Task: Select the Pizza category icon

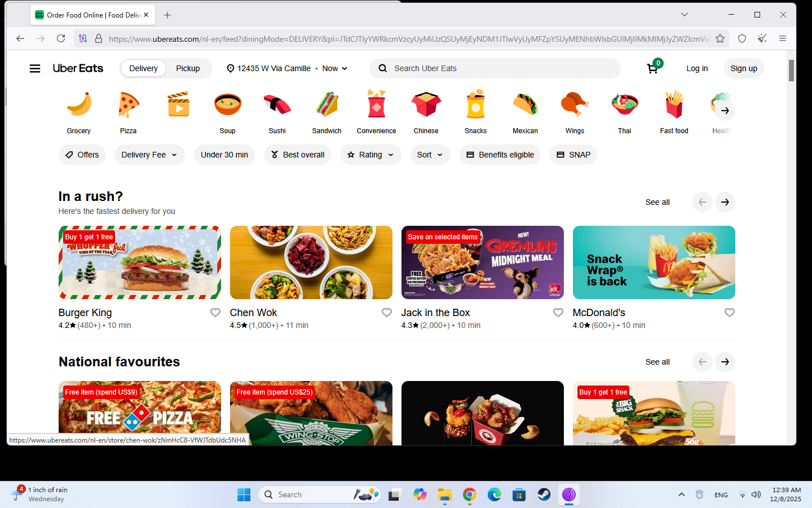Action: click(128, 106)
